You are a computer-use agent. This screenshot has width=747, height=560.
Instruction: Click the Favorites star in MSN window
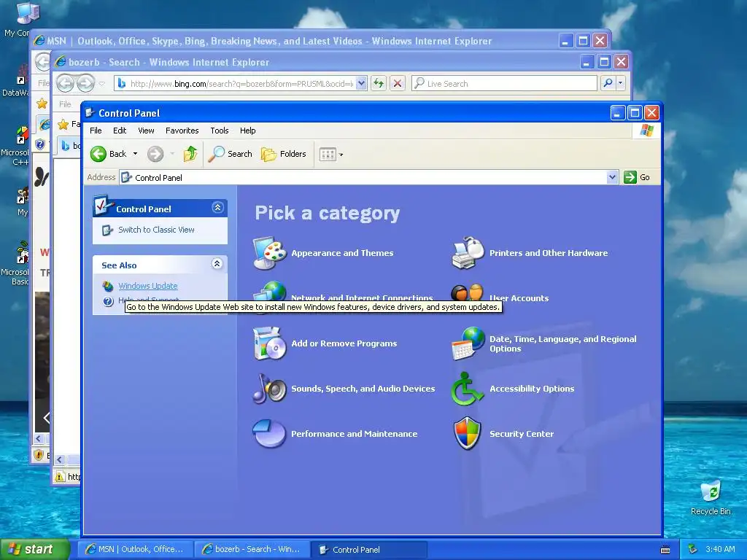(42, 104)
